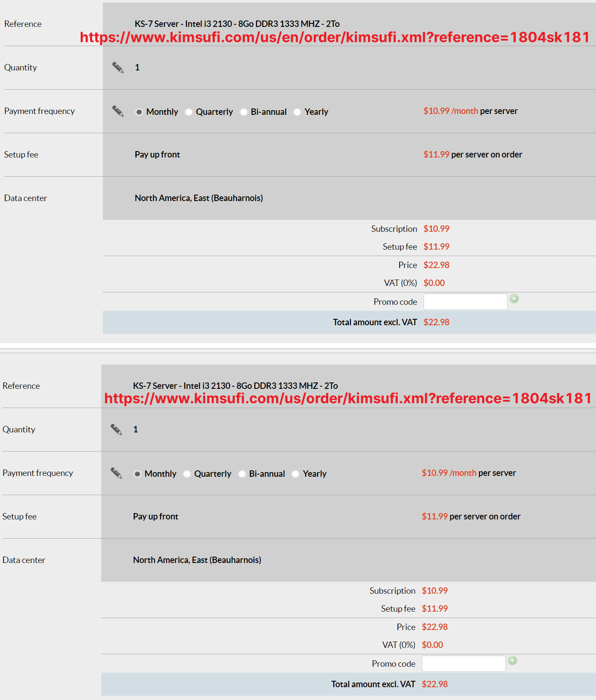Viewport: 596px width, 700px height.
Task: Select Quarterly payment in the top form
Action: 189,112
